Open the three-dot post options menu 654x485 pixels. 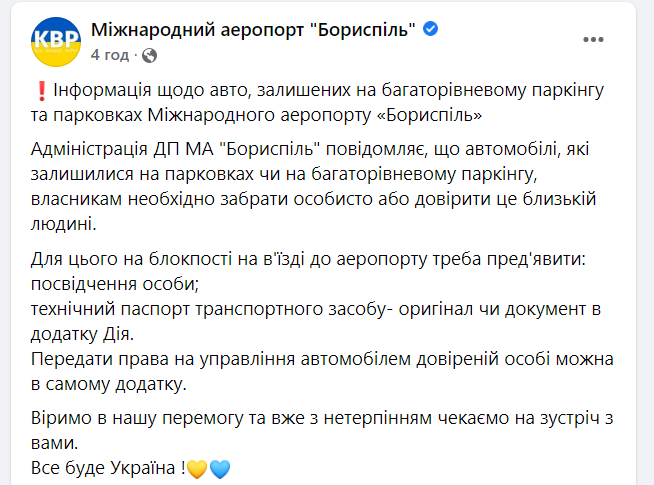coord(593,40)
